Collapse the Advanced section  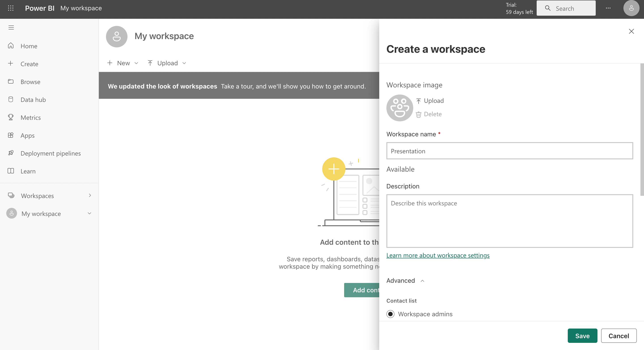[422, 281]
